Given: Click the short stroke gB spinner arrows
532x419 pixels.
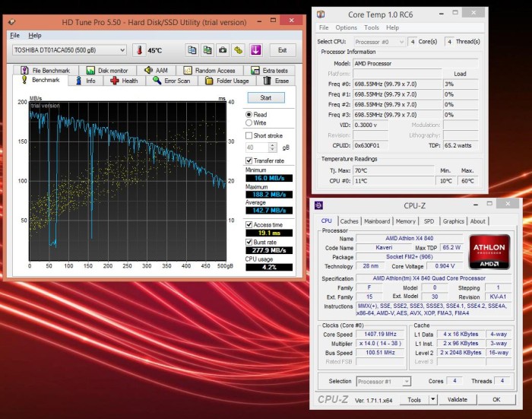Looking at the screenshot, I should [272, 148].
